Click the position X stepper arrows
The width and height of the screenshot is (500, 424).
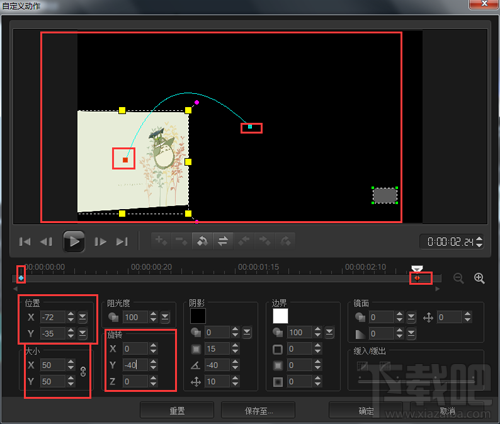(x=71, y=317)
